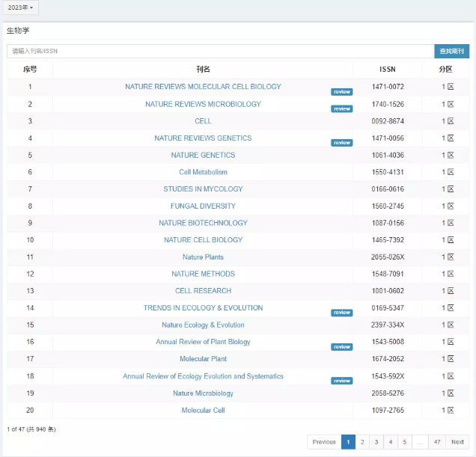Jump to last page 47
Viewport: 476px width, 457px height.
point(437,442)
